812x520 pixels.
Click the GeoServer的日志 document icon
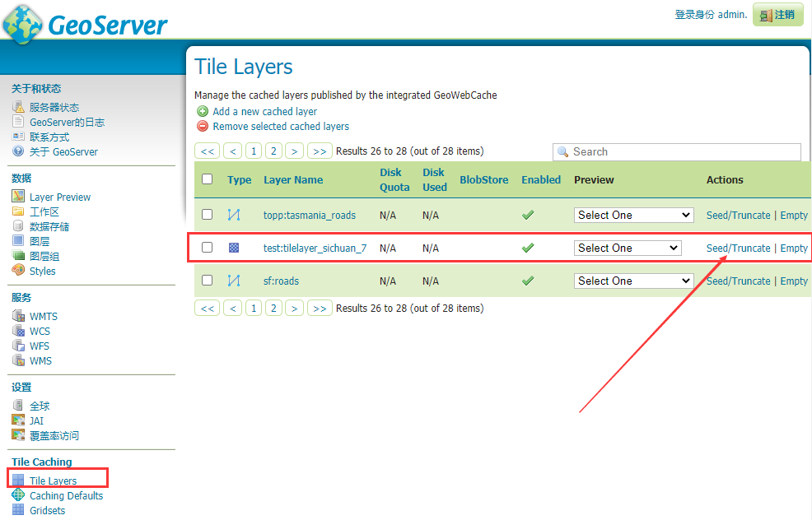tap(18, 122)
